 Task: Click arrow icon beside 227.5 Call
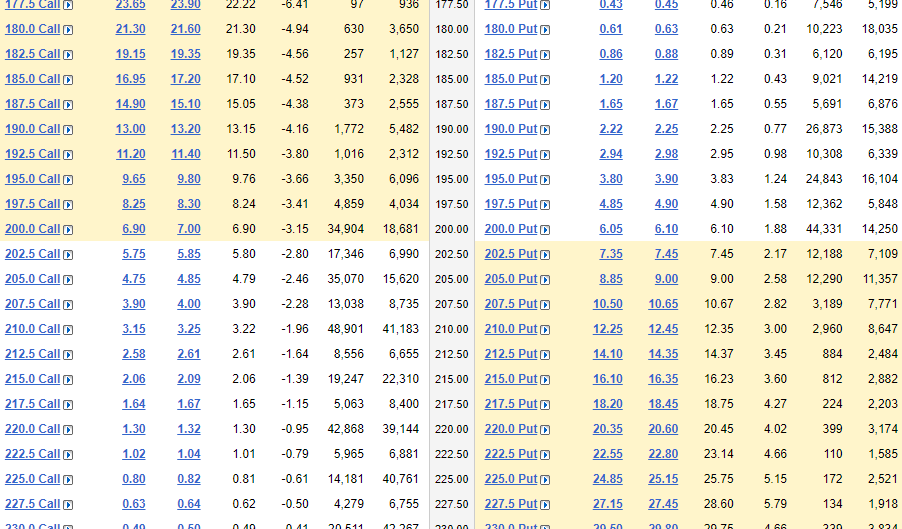coord(68,505)
